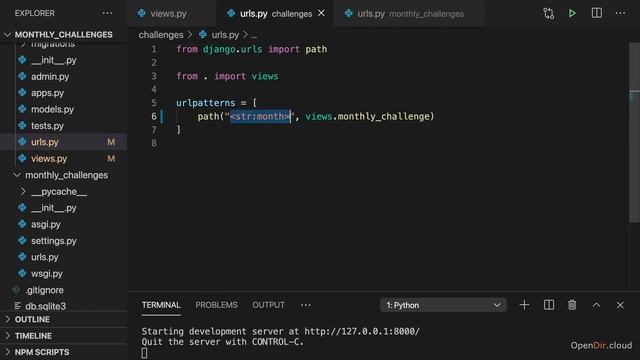Maximize the panel with the up chevron
The image size is (640, 360).
596,305
